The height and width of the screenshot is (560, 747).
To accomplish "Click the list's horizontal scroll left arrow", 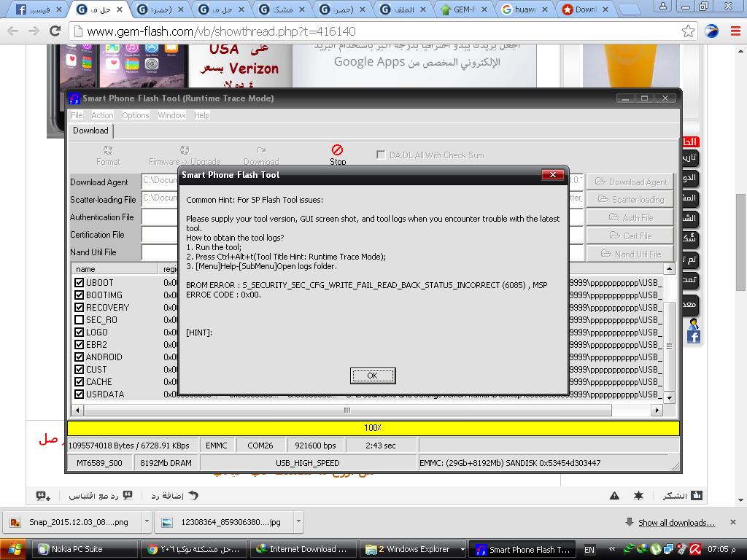I will click(x=77, y=410).
